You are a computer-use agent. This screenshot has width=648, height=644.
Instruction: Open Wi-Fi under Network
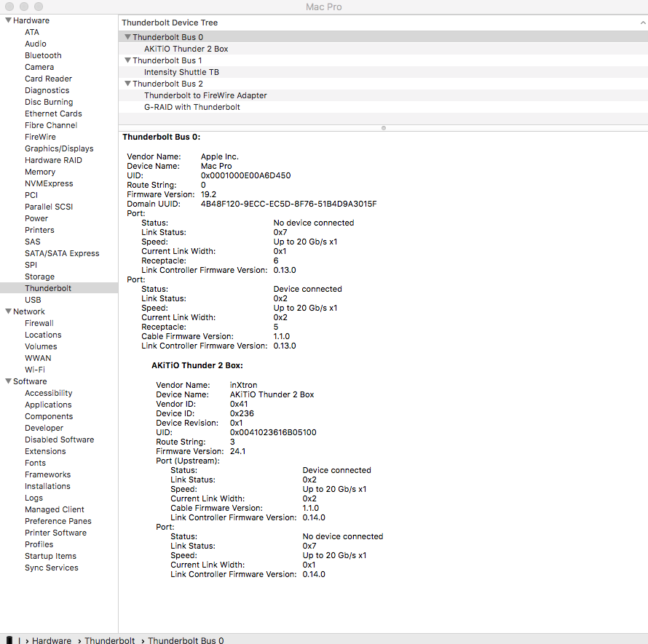click(x=35, y=370)
